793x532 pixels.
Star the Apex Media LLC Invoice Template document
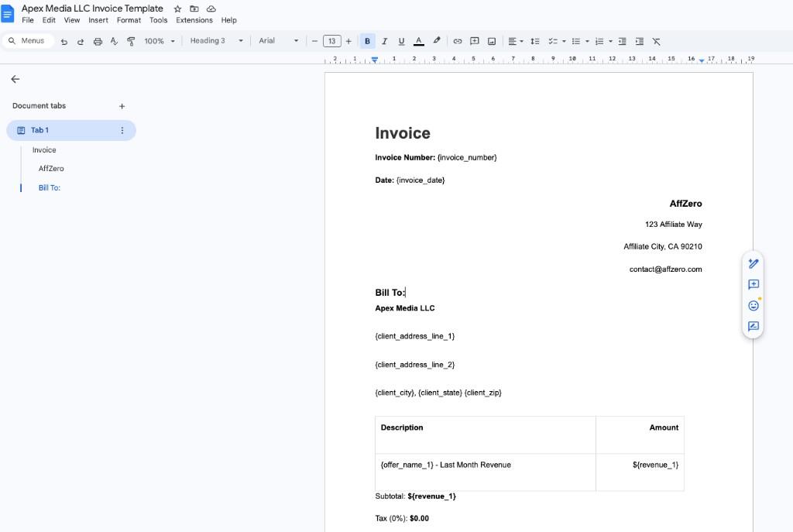(177, 9)
